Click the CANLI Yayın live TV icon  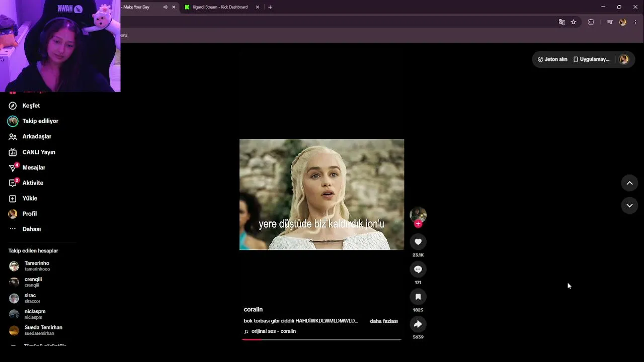pyautogui.click(x=13, y=152)
